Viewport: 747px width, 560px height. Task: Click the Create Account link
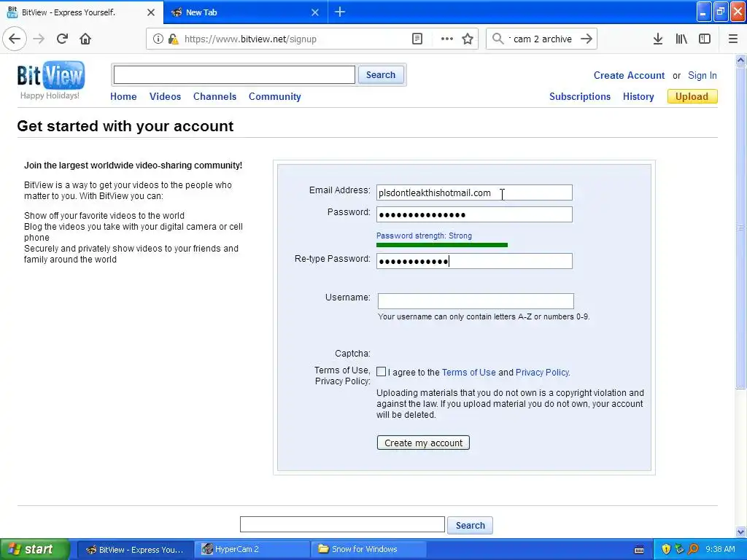click(629, 75)
